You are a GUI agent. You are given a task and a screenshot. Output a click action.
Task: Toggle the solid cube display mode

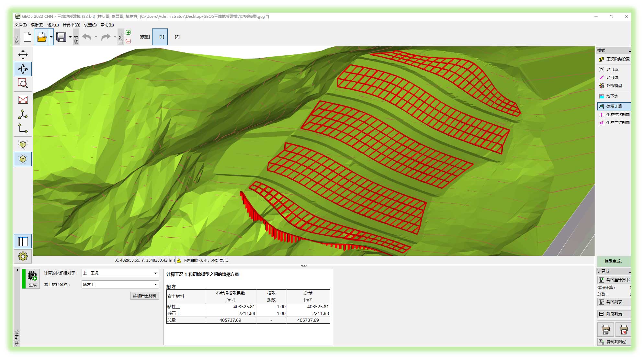pos(23,159)
